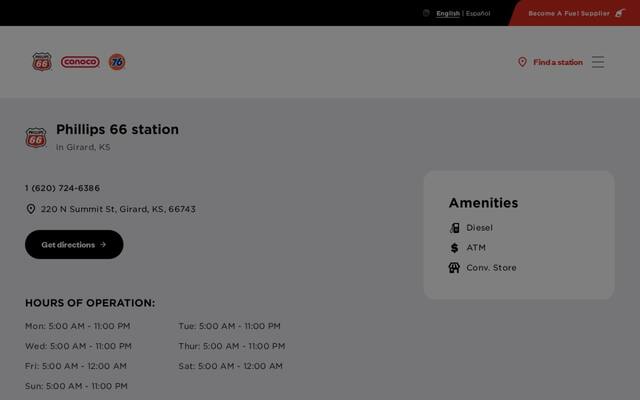Click Sun: 5:00 AM - 11:00 PM hours
The width and height of the screenshot is (640, 400).
point(76,386)
